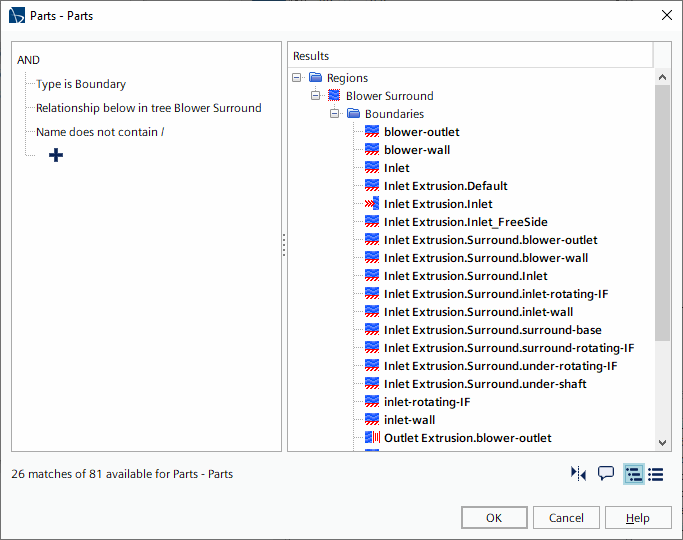
Task: Collapse the Blower Surround node
Action: click(316, 96)
